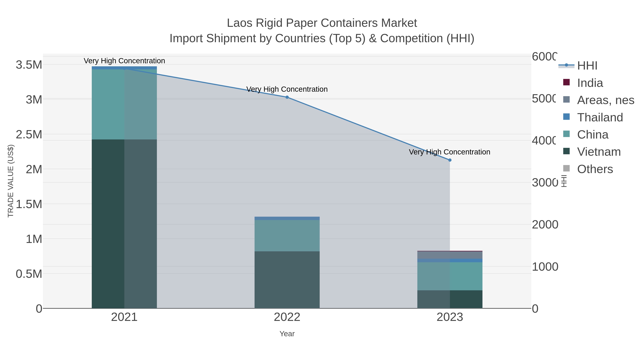Select the 2021 China bar segment
644x362 pixels.
tap(124, 104)
